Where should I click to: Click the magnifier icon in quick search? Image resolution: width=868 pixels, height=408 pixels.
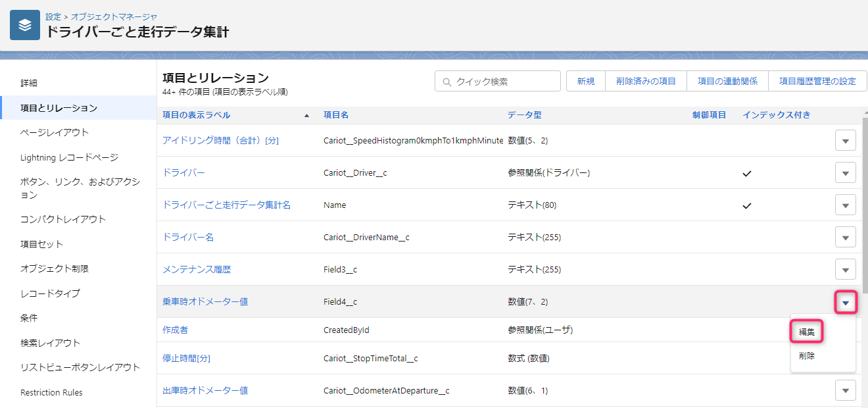tap(447, 82)
